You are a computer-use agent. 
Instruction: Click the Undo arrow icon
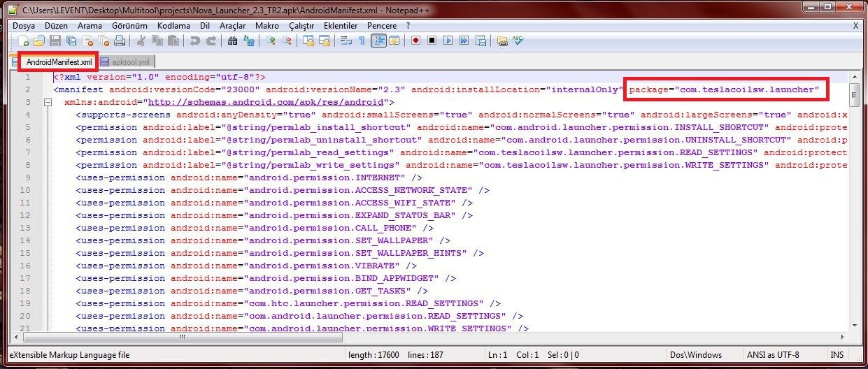[x=195, y=41]
